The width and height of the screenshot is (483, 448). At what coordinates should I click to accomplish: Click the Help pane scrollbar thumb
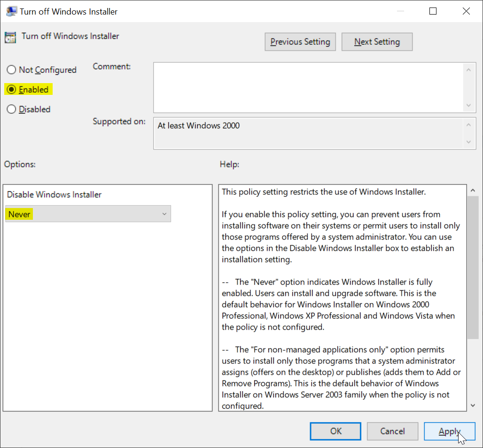point(473,267)
